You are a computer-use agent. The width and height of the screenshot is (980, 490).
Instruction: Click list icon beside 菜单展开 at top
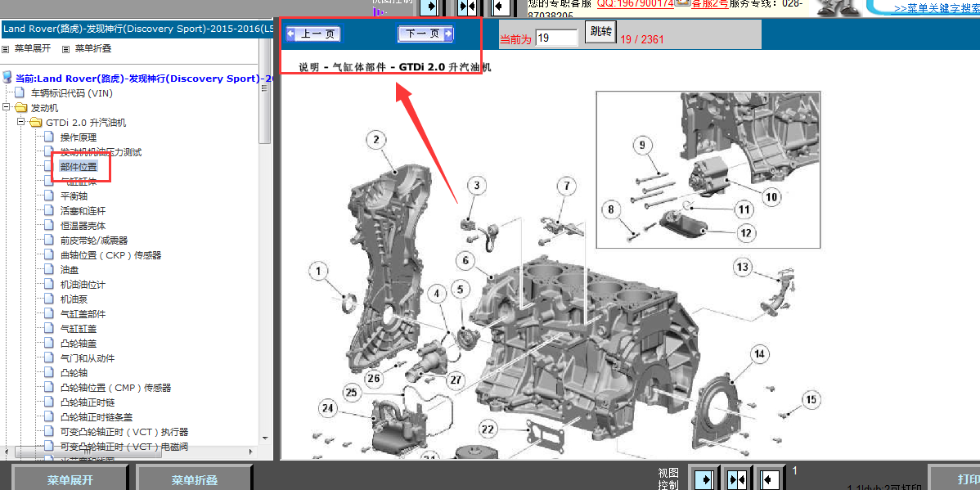5,49
